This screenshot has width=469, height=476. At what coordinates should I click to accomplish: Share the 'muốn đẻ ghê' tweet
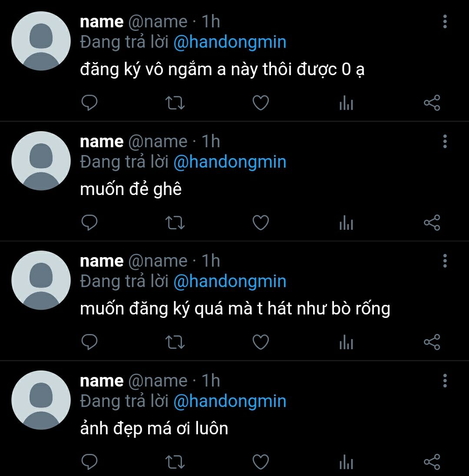coord(432,222)
